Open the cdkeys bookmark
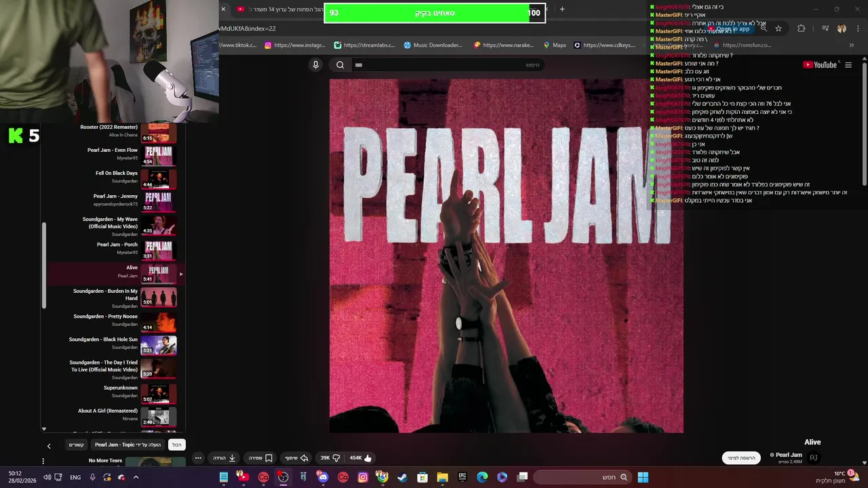Viewport: 868px width, 488px height. [605, 45]
